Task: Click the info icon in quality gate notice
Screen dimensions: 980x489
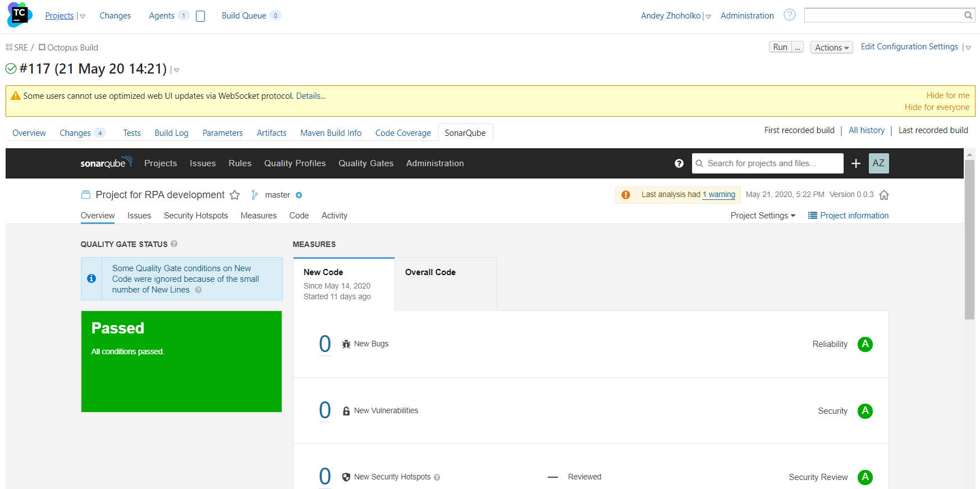Action: pos(91,278)
